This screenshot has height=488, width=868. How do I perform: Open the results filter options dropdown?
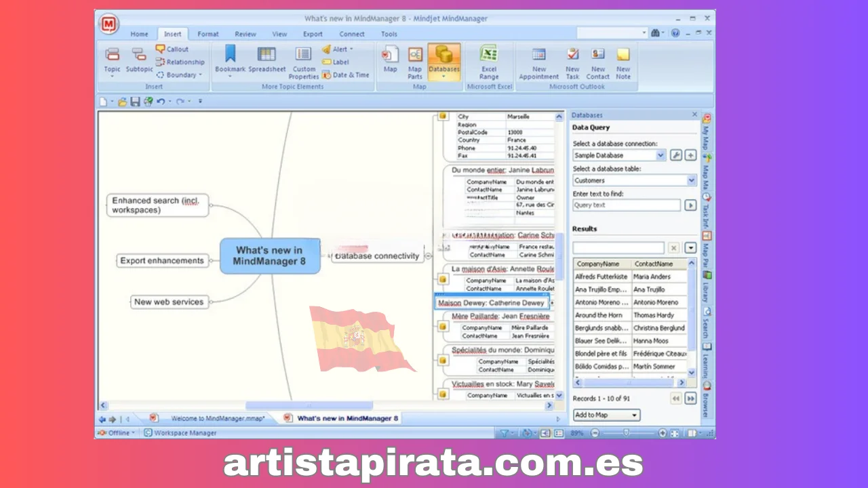point(690,248)
